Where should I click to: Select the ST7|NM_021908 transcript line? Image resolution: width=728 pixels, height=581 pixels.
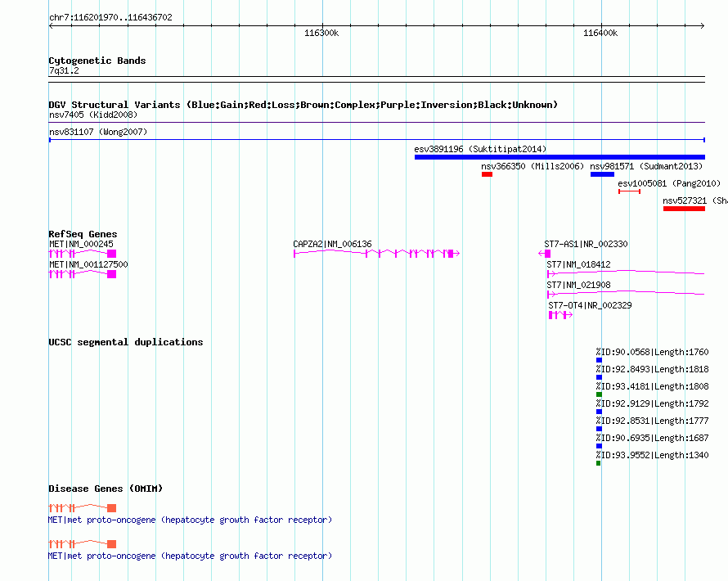pyautogui.click(x=626, y=294)
